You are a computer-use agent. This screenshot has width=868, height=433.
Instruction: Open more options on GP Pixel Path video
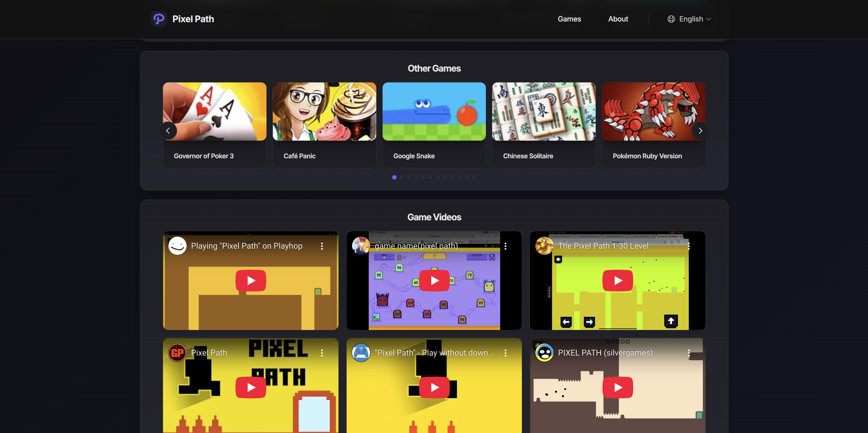(322, 353)
